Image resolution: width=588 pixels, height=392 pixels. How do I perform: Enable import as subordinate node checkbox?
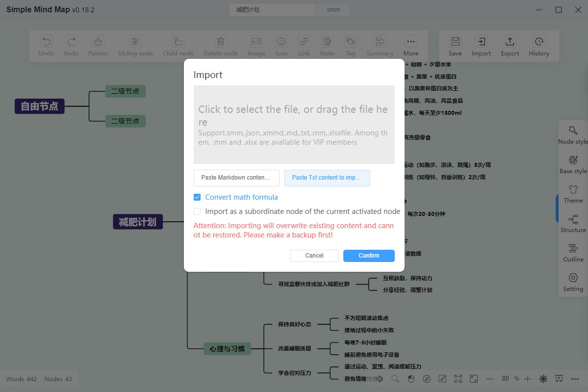click(x=197, y=211)
